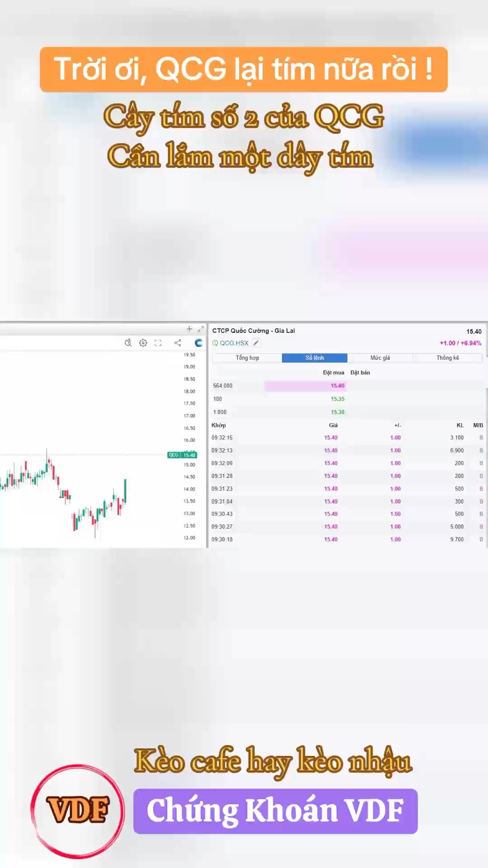488x868 pixels.
Task: Click the chart search magnifier icon
Action: point(128,343)
